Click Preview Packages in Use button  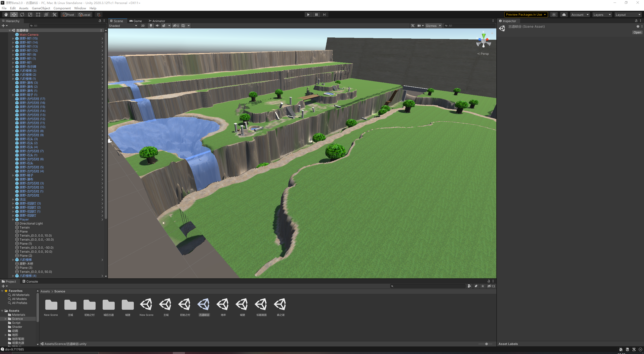point(526,15)
